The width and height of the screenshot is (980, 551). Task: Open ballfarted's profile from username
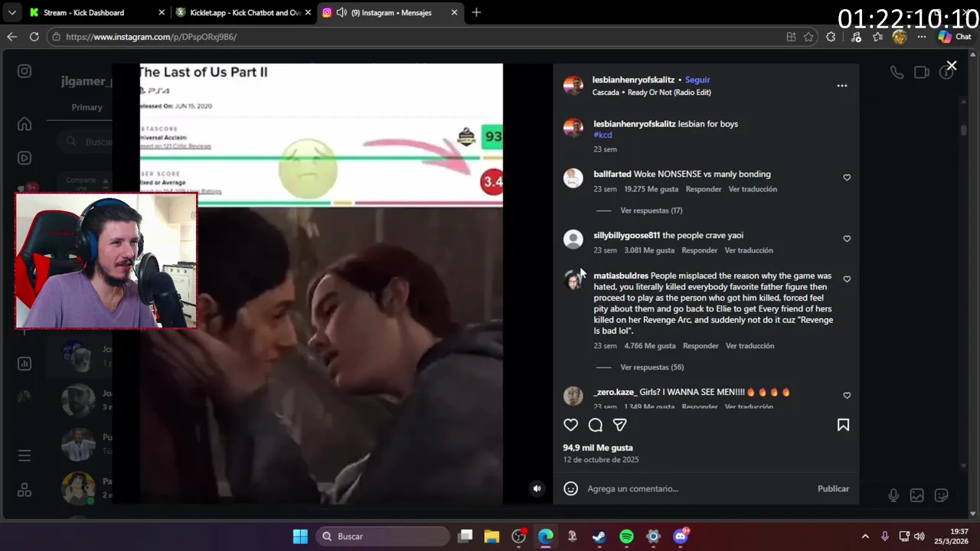[x=612, y=174]
